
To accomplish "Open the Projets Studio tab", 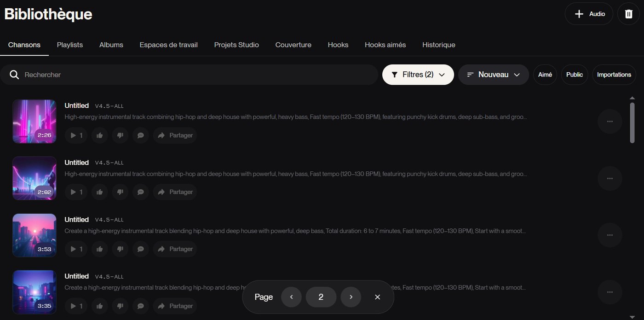I will (x=236, y=45).
